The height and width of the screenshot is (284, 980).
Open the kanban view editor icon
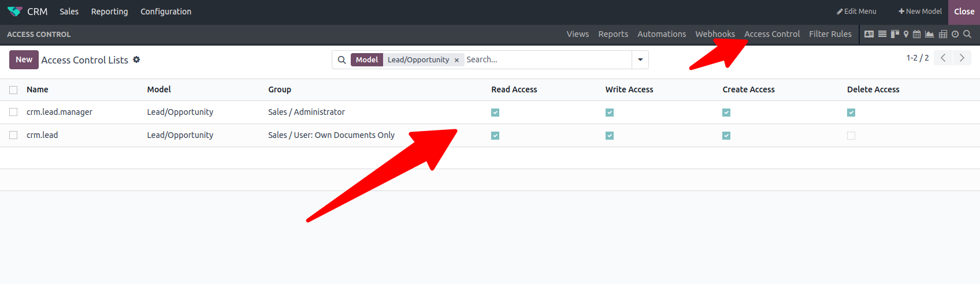(x=895, y=34)
